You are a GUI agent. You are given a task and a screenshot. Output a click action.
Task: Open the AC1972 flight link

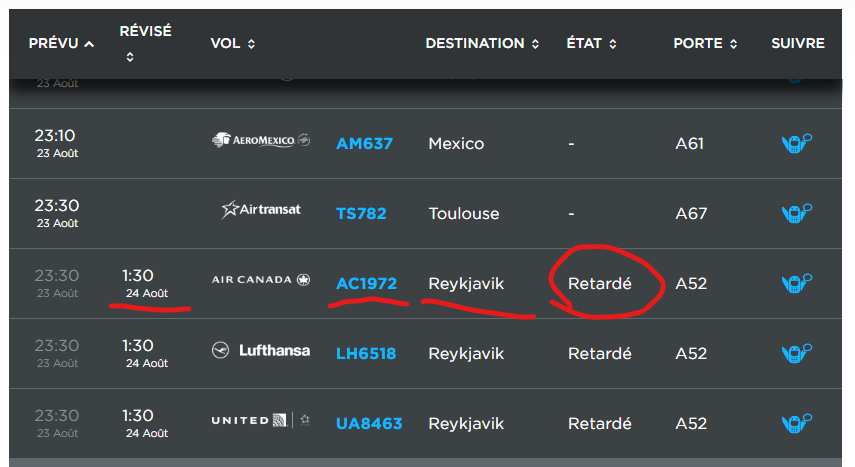(366, 284)
